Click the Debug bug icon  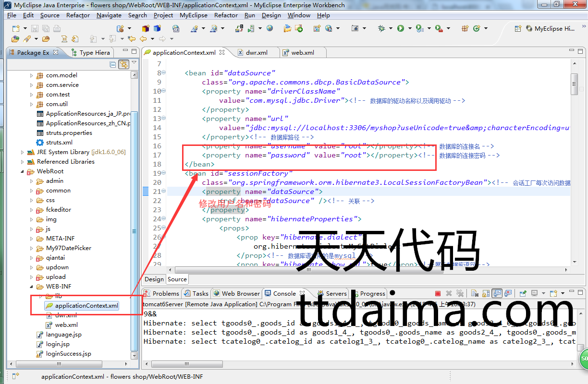click(x=381, y=28)
